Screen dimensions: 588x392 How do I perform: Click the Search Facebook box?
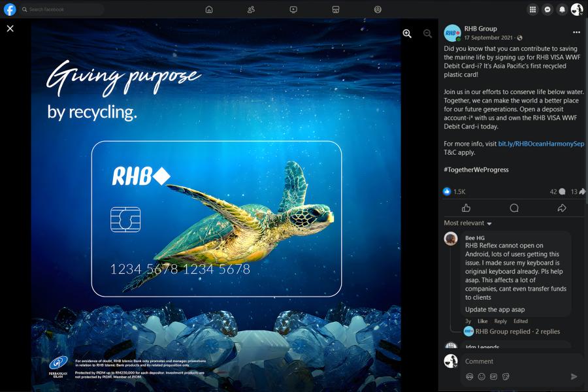[61, 10]
